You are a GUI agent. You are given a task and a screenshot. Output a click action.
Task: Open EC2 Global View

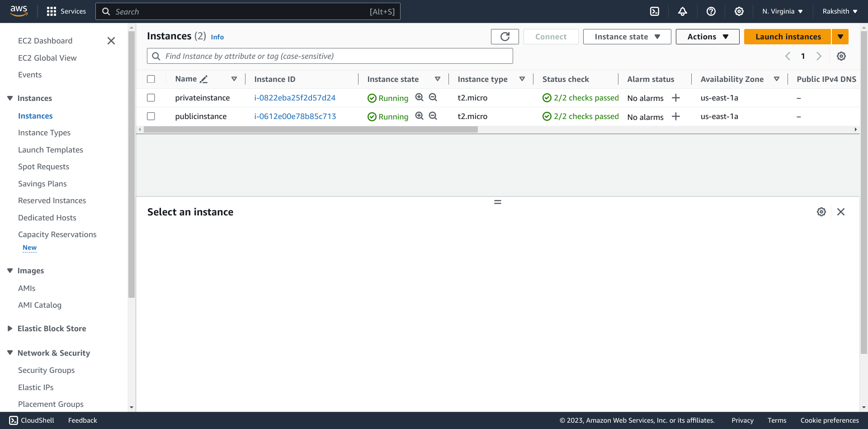[47, 58]
